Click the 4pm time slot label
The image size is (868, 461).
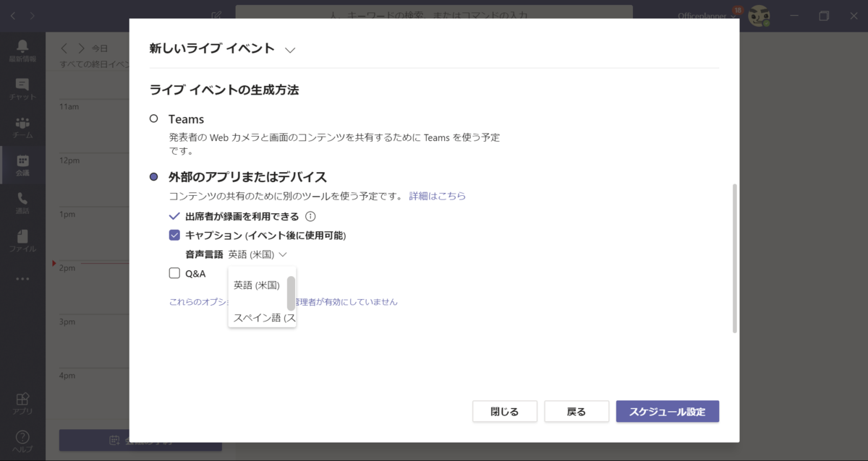pyautogui.click(x=67, y=376)
